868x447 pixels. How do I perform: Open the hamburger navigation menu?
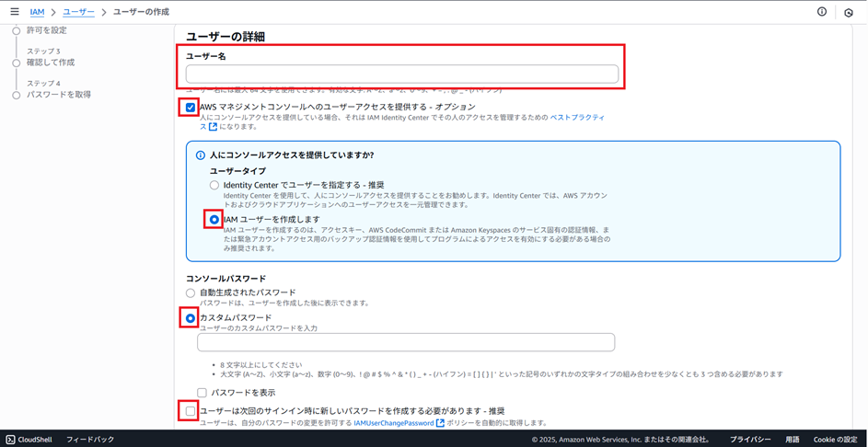[14, 12]
